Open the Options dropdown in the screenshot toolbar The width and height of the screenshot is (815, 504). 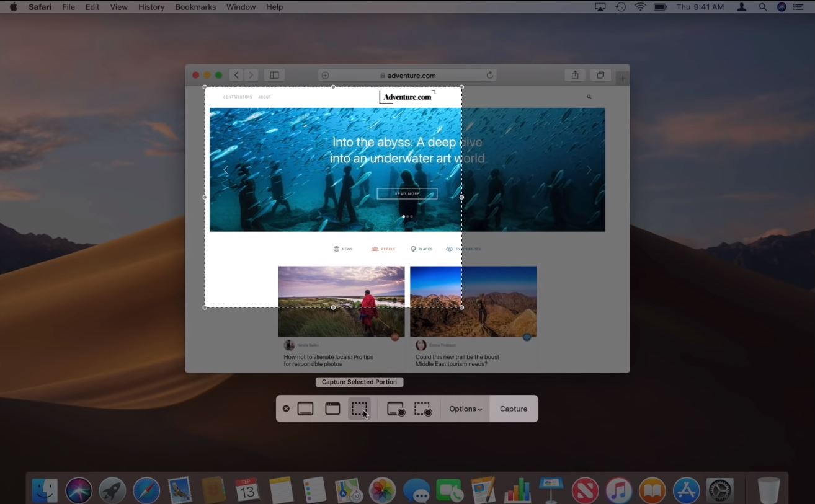[x=465, y=409]
